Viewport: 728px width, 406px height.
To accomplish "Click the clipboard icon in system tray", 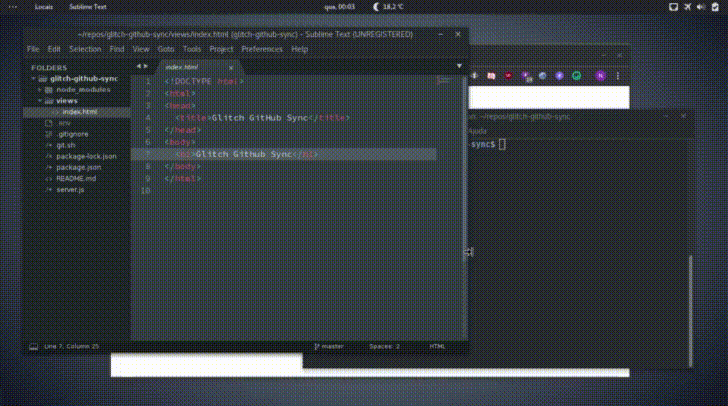I will 715,7.
